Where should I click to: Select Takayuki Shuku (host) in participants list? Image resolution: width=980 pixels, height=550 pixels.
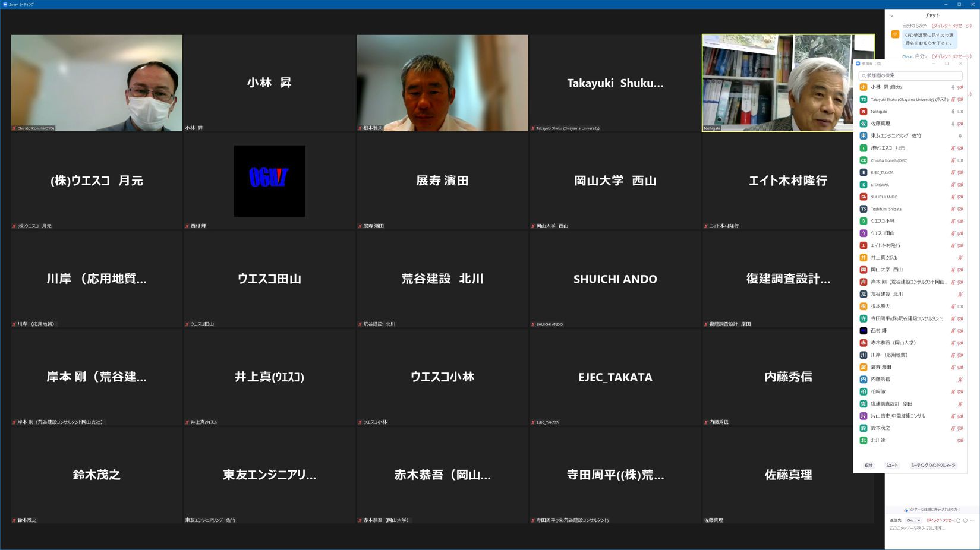[x=906, y=100]
